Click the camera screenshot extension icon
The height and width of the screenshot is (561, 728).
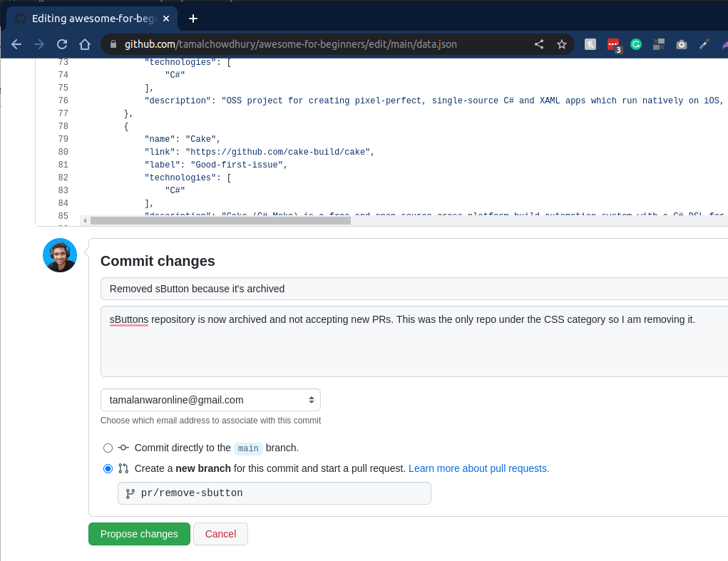[x=682, y=44]
